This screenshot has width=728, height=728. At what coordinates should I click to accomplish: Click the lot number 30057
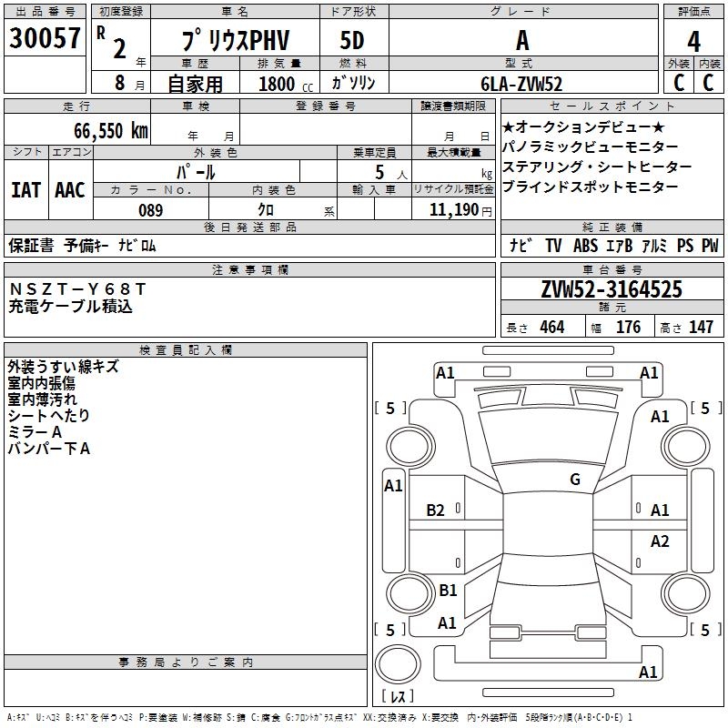(45, 38)
